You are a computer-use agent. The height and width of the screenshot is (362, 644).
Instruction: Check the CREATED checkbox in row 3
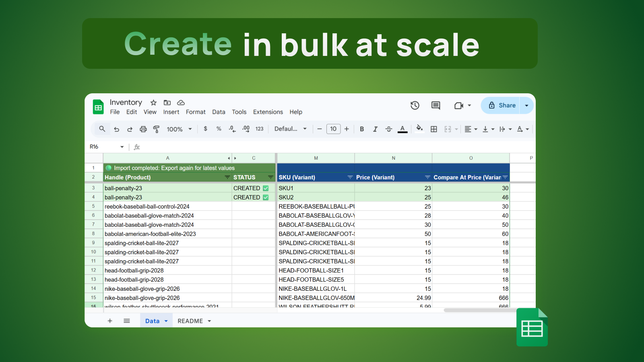click(266, 188)
